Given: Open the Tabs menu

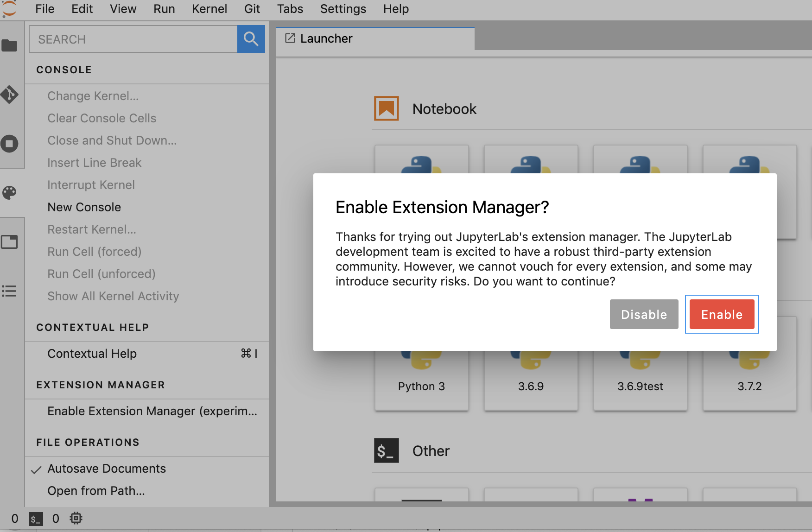Looking at the screenshot, I should click(290, 9).
